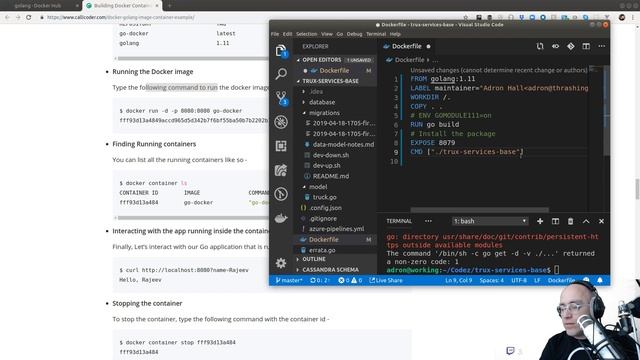Screen dimensions: 640x360
Task: Kill terminal with trash icon
Action: pos(571,221)
